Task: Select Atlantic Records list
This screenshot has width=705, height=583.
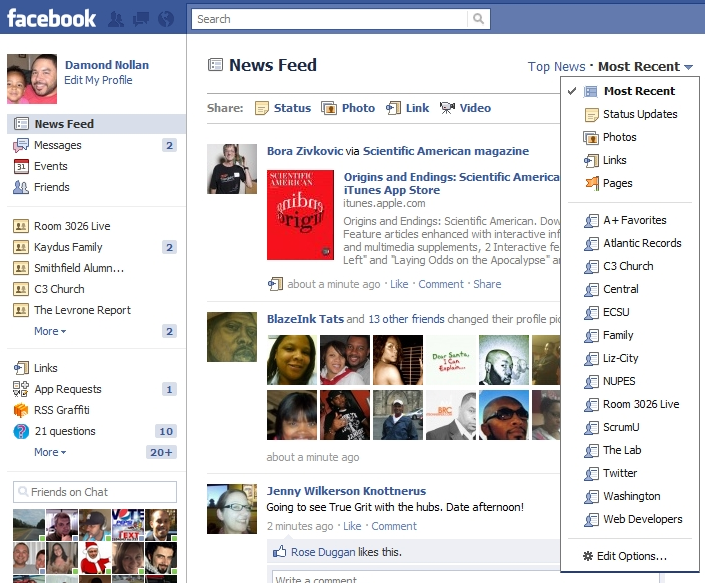Action: (630, 243)
